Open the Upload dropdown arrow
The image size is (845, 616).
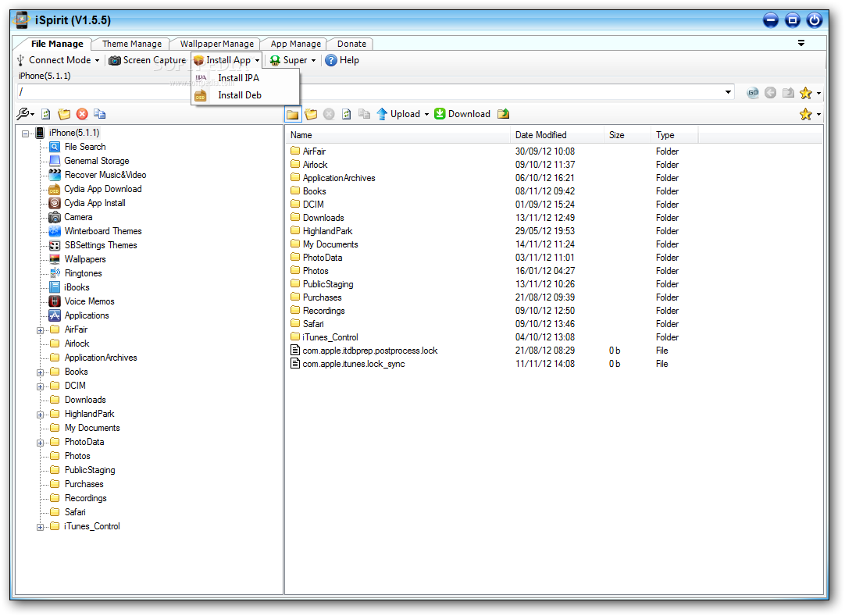tap(427, 114)
